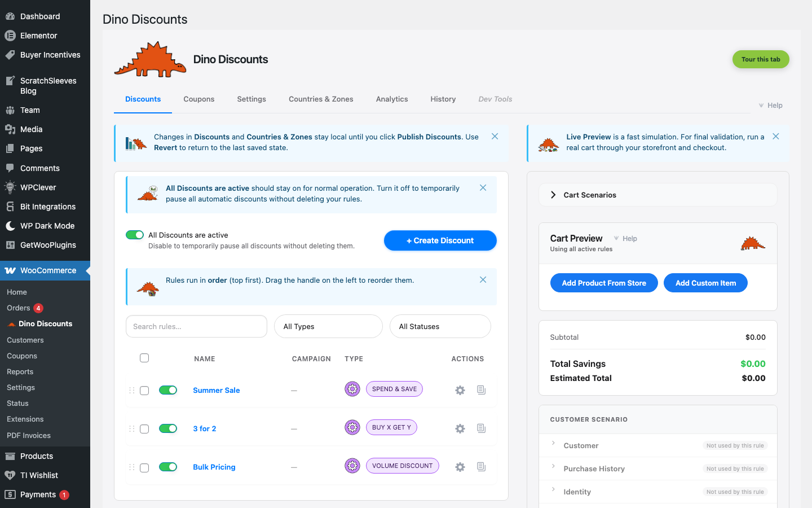Open the gear settings for 3 for 2
Image resolution: width=812 pixels, height=508 pixels.
[460, 428]
